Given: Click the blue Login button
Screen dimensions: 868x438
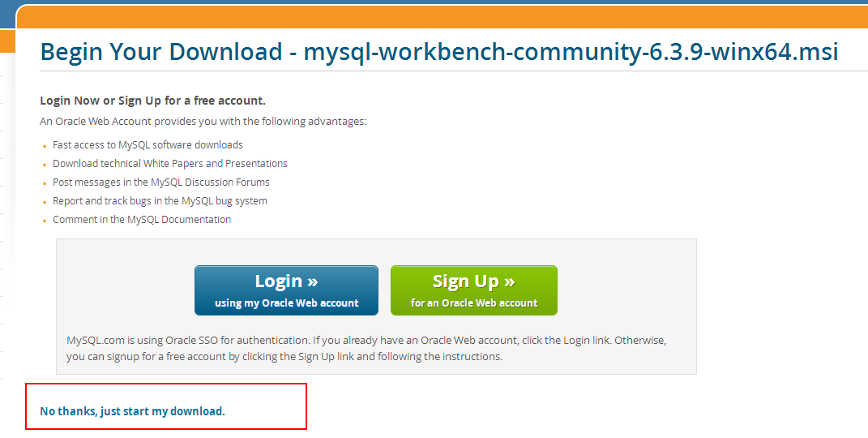Looking at the screenshot, I should [x=286, y=290].
